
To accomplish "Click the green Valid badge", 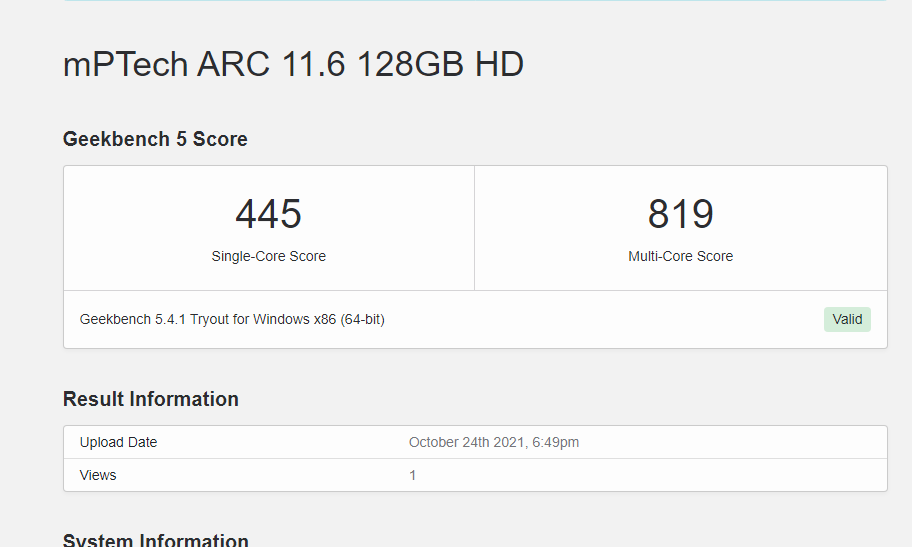I will (x=847, y=320).
